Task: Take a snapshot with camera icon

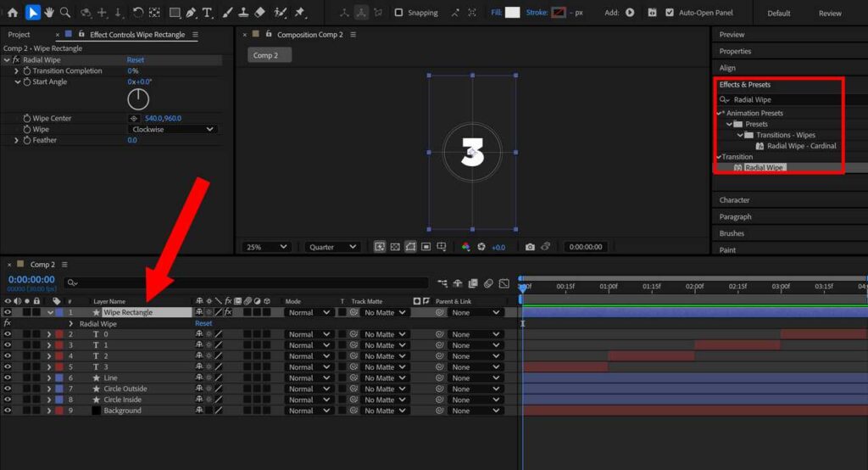Action: [530, 247]
